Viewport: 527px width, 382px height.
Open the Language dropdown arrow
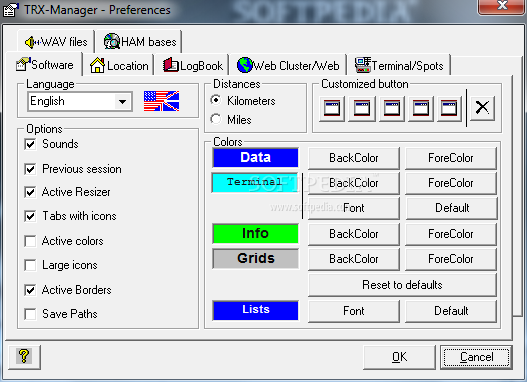pos(123,101)
